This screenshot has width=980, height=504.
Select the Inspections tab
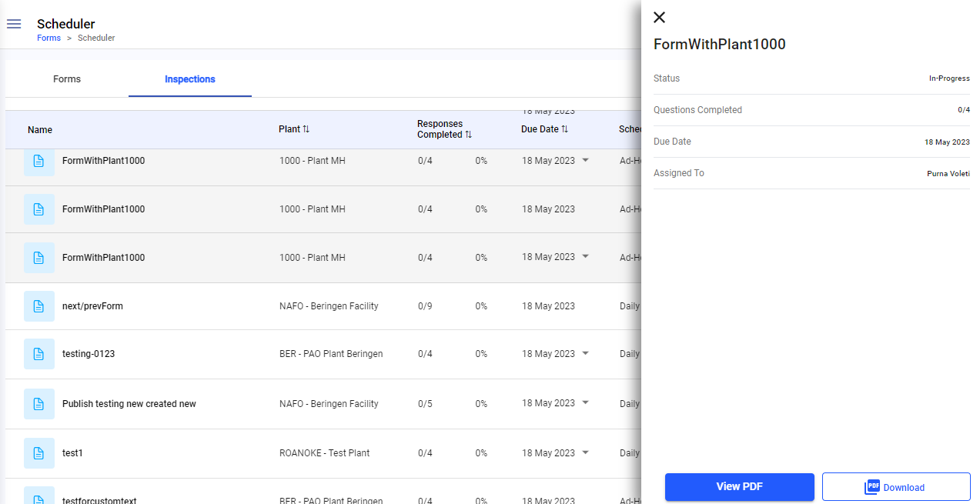coord(189,79)
